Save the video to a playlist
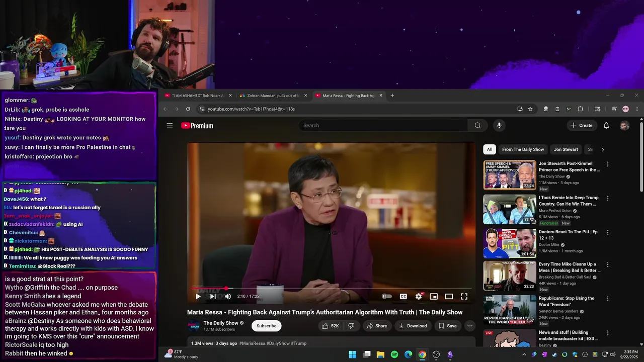Viewport: 644px width, 362px height. click(x=447, y=326)
